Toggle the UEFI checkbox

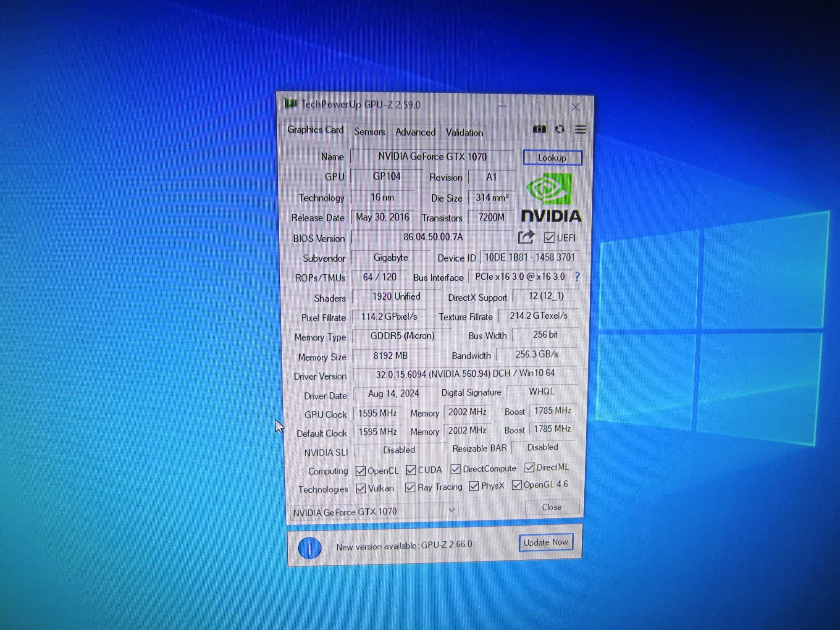point(549,238)
